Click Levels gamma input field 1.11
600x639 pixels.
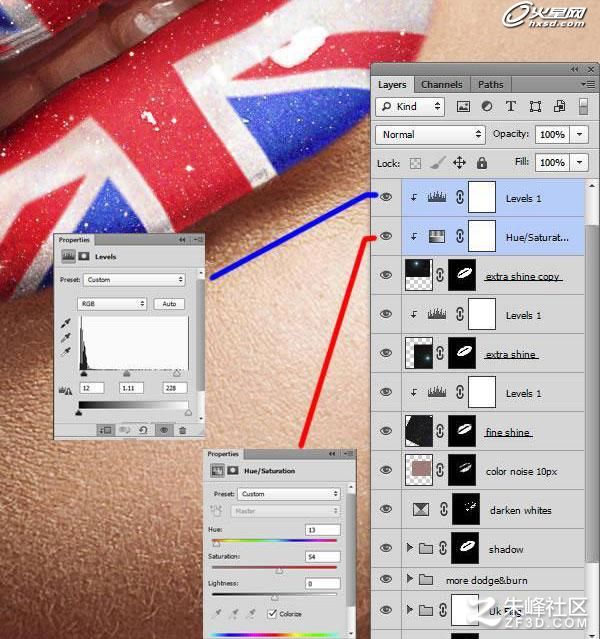click(x=131, y=388)
